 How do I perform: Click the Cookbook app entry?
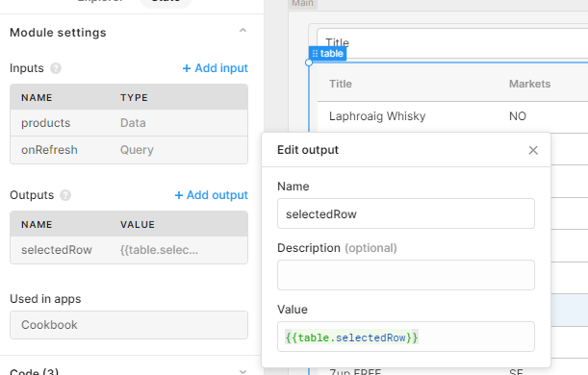[x=129, y=325]
